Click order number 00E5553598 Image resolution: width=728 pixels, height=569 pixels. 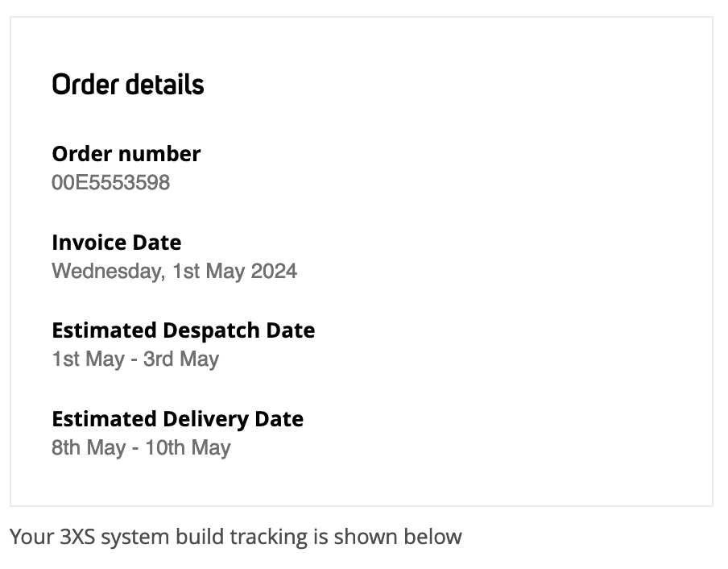pyautogui.click(x=111, y=182)
